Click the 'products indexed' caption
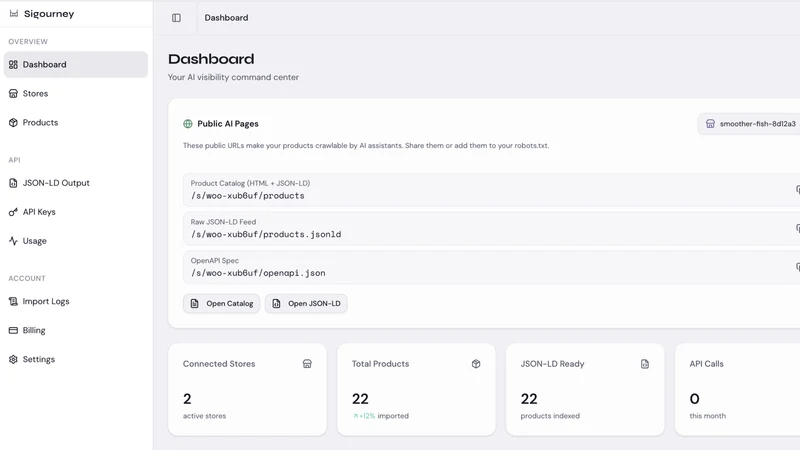This screenshot has height=450, width=800. (550, 416)
